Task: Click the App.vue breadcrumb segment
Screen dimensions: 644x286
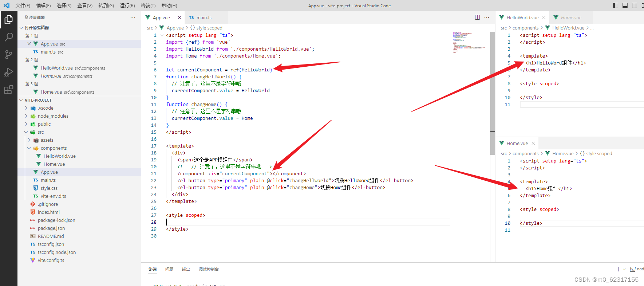Action: coord(175,28)
